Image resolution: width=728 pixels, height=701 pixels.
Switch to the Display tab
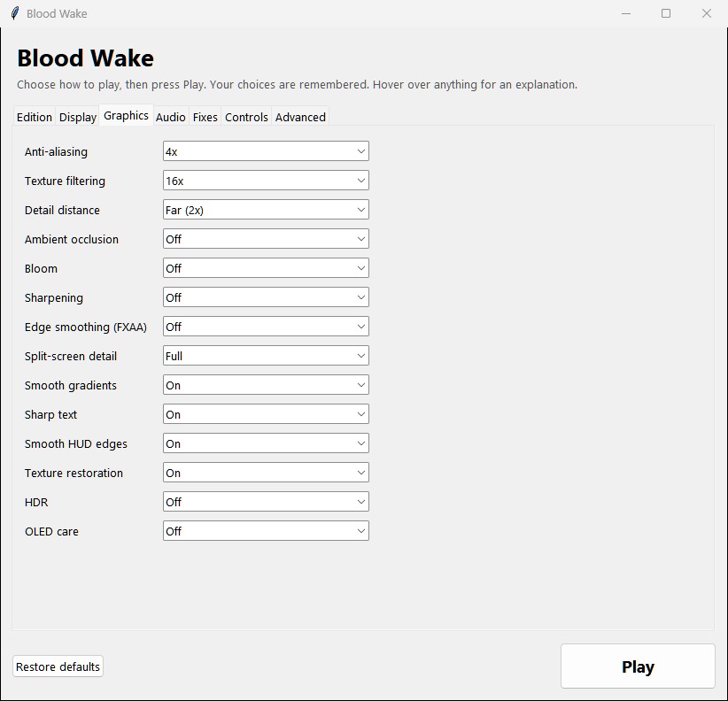tap(78, 117)
